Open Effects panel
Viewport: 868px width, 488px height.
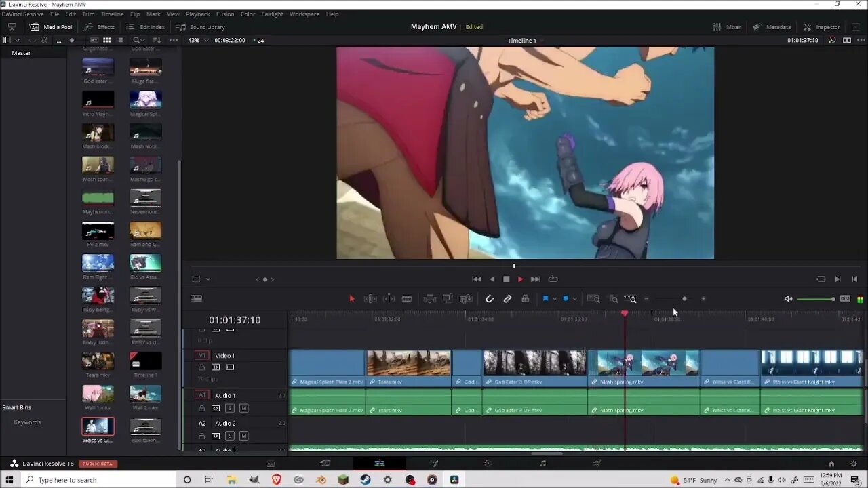point(99,27)
